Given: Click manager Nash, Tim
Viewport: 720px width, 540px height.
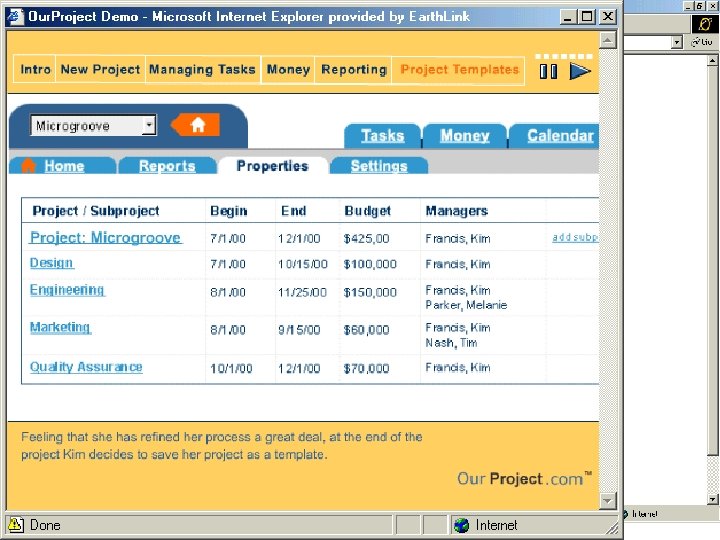Looking at the screenshot, I should click(451, 343).
